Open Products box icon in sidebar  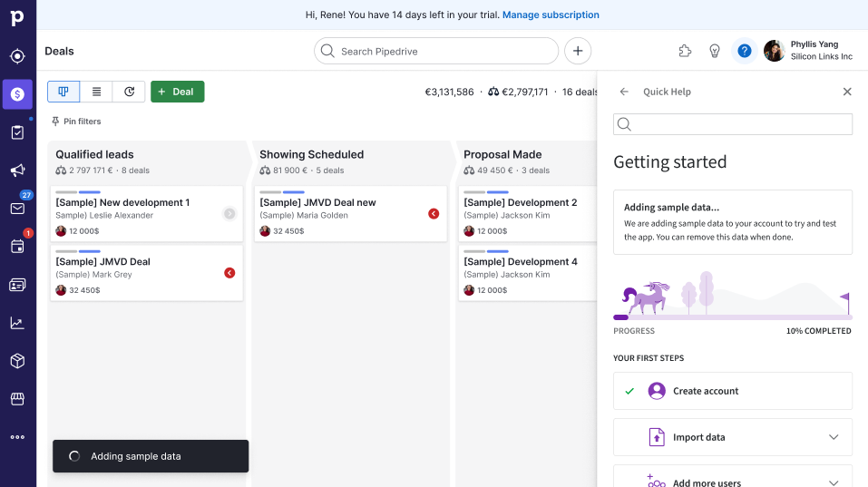17,361
